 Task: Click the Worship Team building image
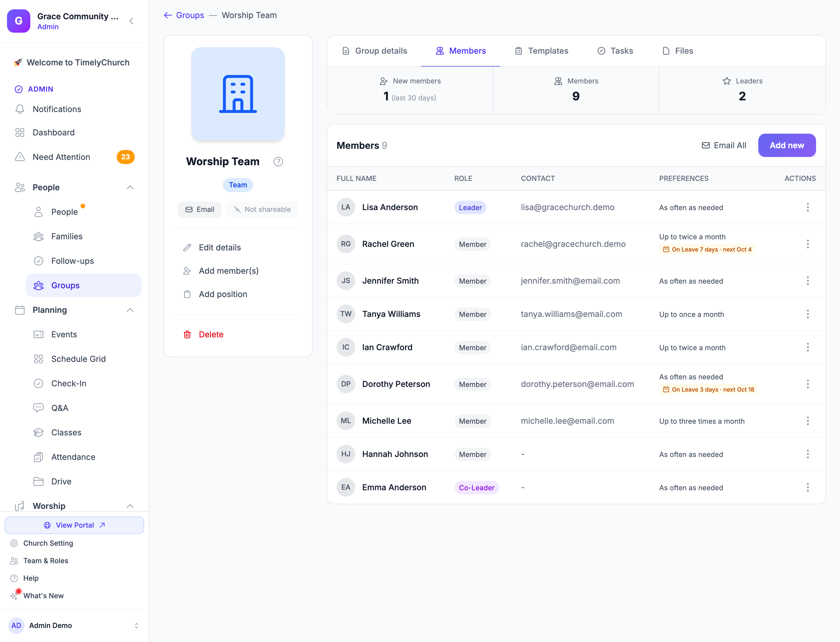click(x=238, y=94)
